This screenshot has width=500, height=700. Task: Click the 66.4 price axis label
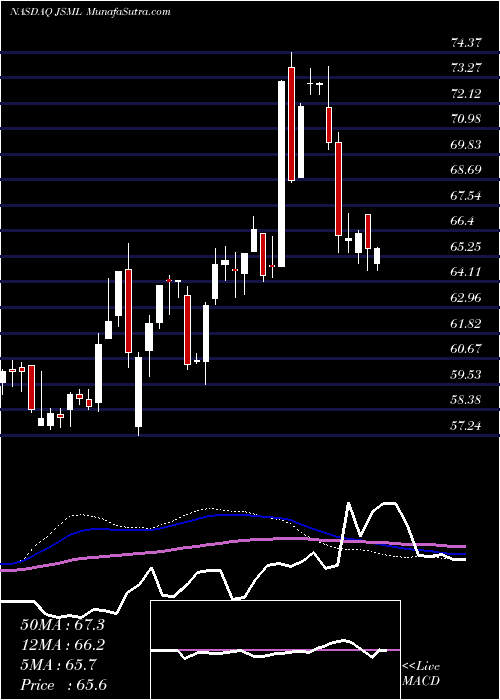[x=462, y=221]
